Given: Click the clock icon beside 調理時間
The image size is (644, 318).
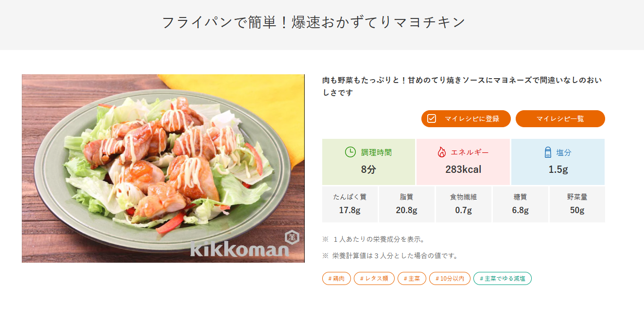Looking at the screenshot, I should [350, 152].
